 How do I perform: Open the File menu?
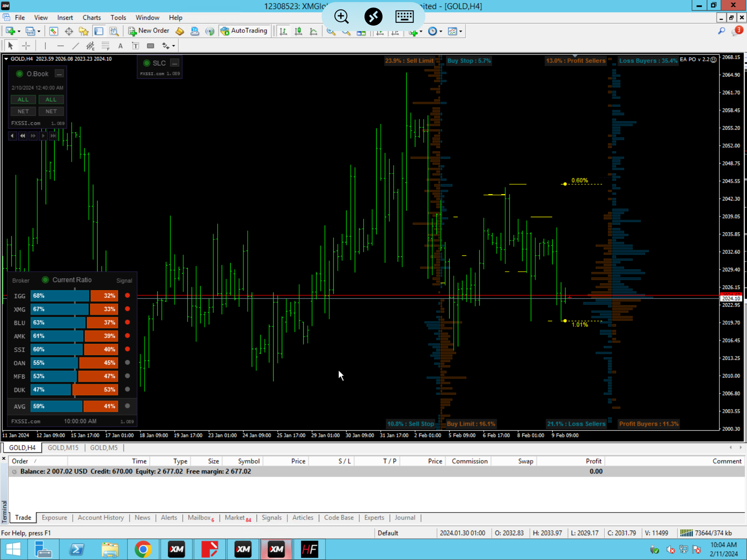pos(20,17)
